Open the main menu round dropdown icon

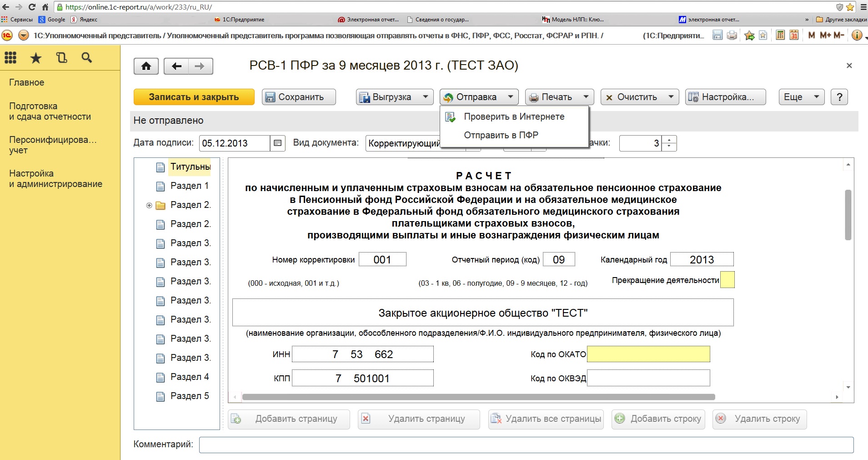(24, 35)
